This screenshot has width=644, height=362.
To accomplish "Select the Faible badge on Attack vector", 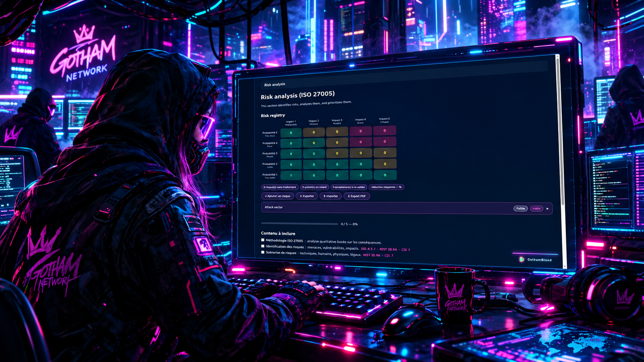I will pyautogui.click(x=520, y=208).
